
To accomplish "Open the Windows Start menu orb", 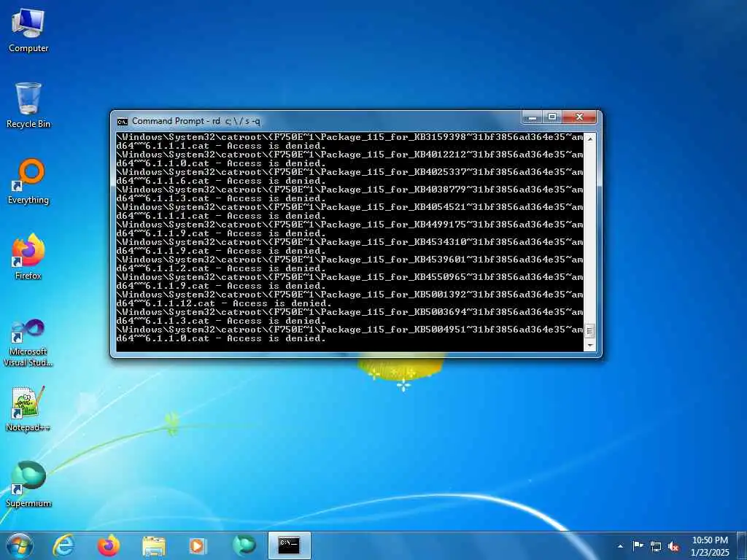I will tap(19, 545).
